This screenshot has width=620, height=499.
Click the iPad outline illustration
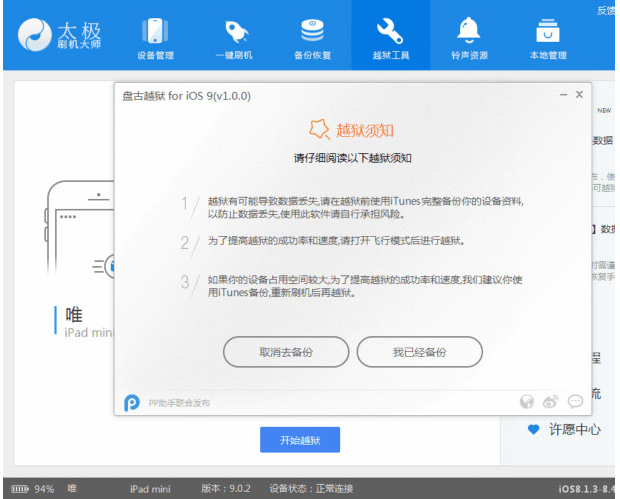80,228
